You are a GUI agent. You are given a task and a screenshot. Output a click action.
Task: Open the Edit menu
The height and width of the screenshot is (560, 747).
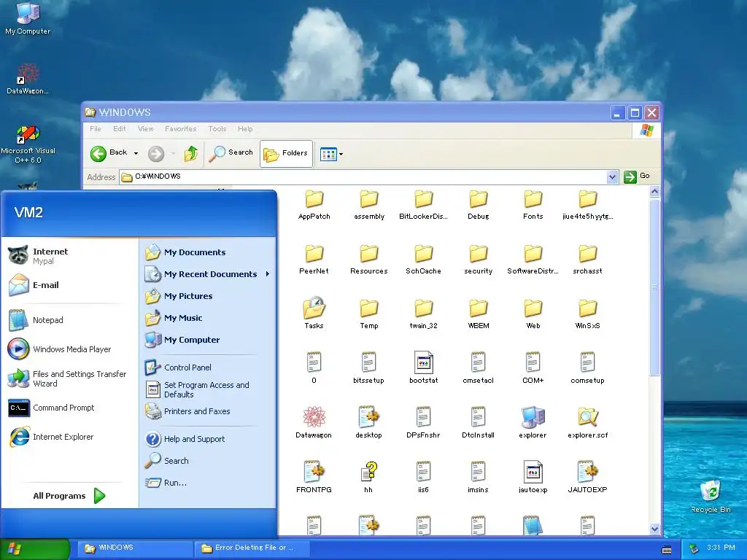click(119, 129)
